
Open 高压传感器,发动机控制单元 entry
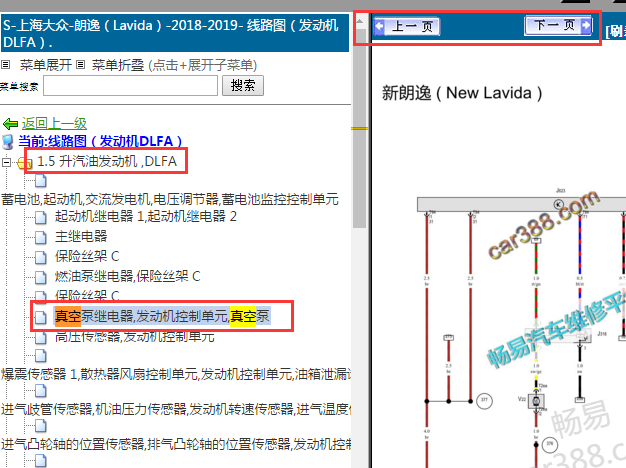135,337
